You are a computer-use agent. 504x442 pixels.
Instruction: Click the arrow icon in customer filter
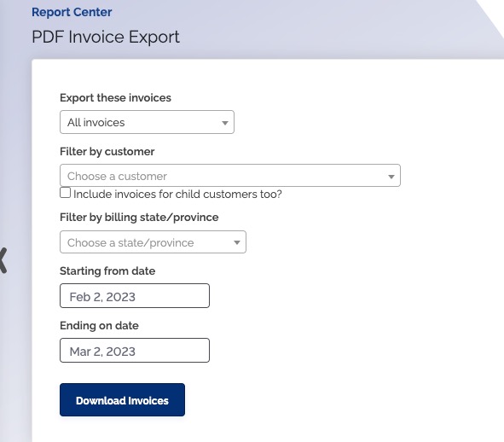click(391, 177)
